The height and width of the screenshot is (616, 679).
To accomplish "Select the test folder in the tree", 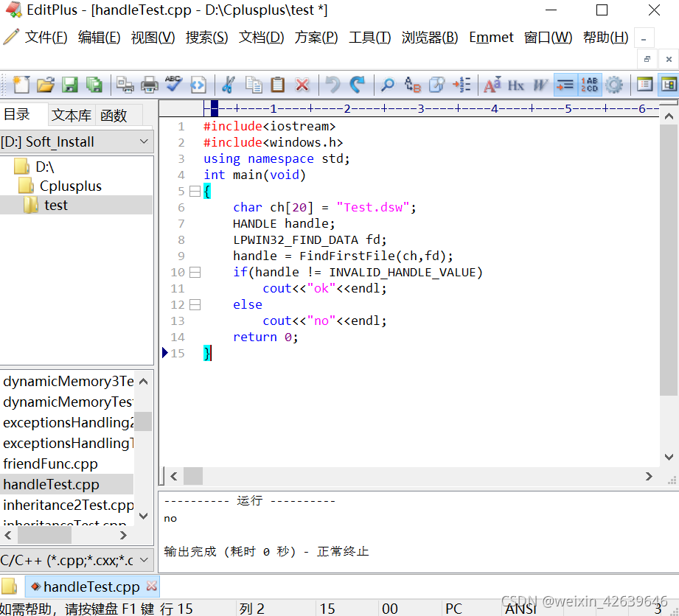I will [56, 205].
